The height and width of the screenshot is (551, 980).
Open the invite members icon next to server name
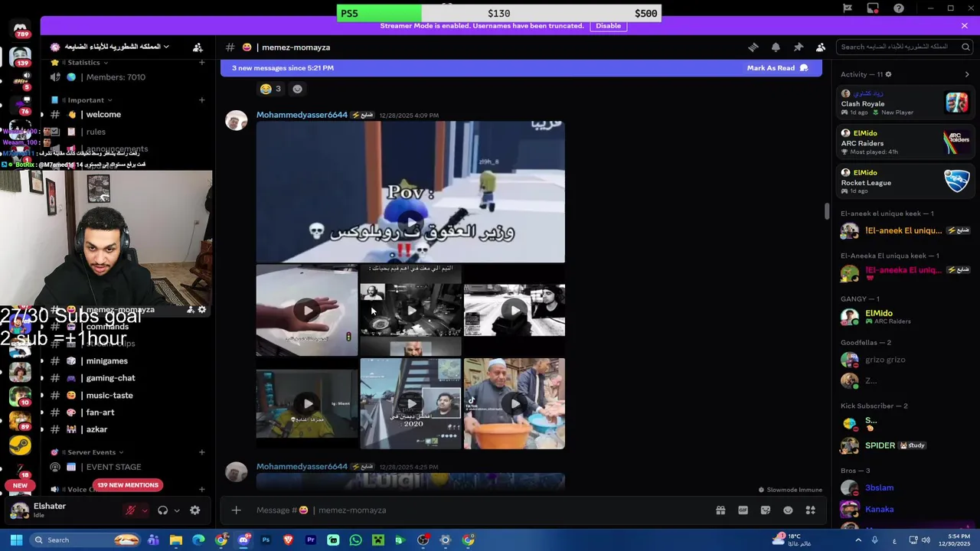pyautogui.click(x=198, y=47)
